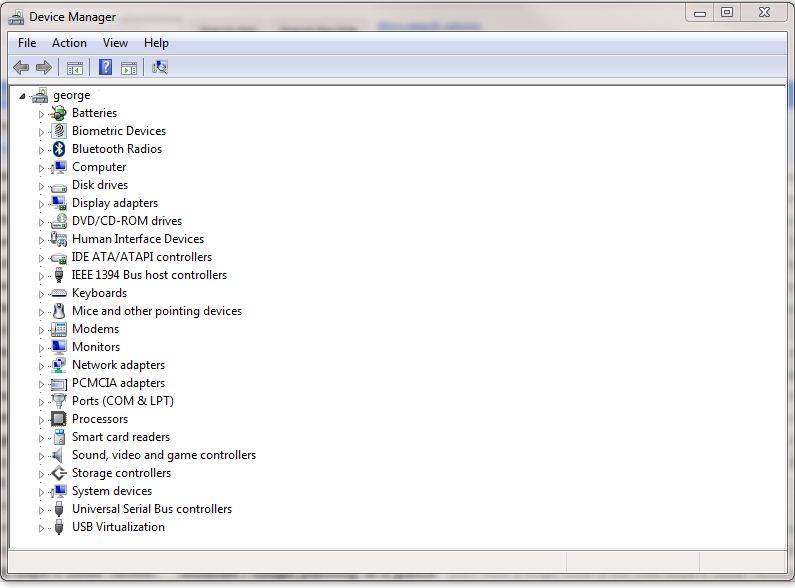
Task: Click Show/Hide Console Tree toolbar icon
Action: click(x=75, y=67)
